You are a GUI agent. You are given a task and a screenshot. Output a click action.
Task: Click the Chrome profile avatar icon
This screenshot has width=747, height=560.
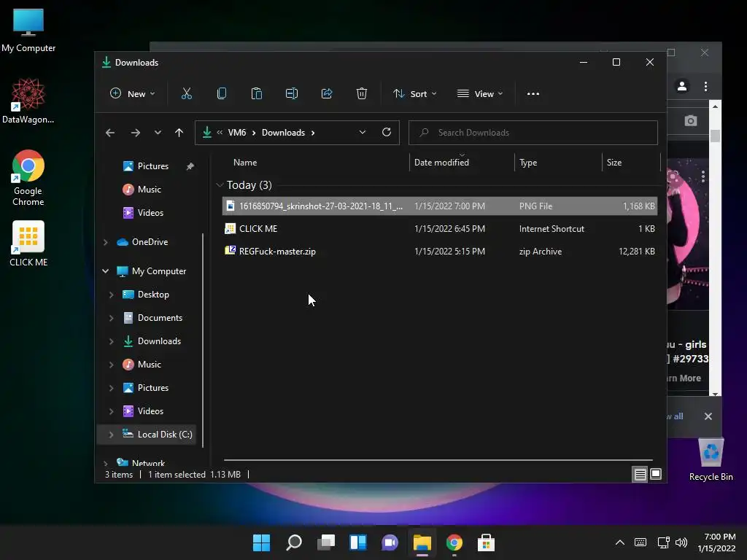pyautogui.click(x=682, y=86)
